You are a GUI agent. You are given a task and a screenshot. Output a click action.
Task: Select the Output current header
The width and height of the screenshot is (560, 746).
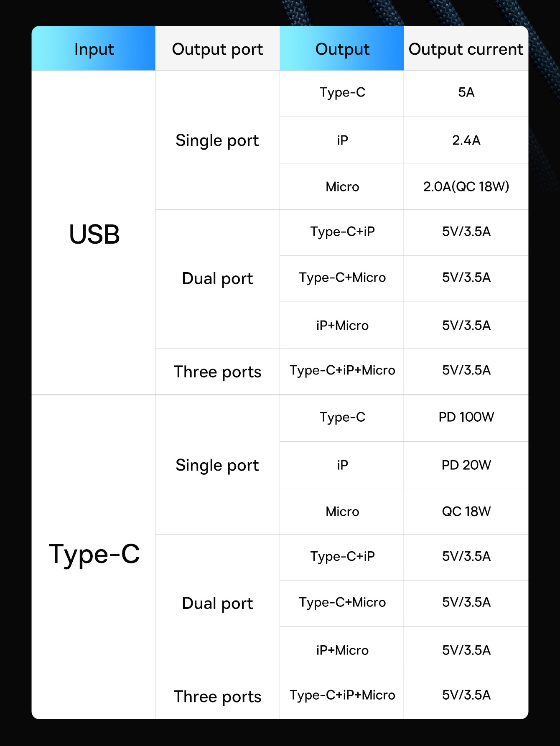(x=466, y=48)
